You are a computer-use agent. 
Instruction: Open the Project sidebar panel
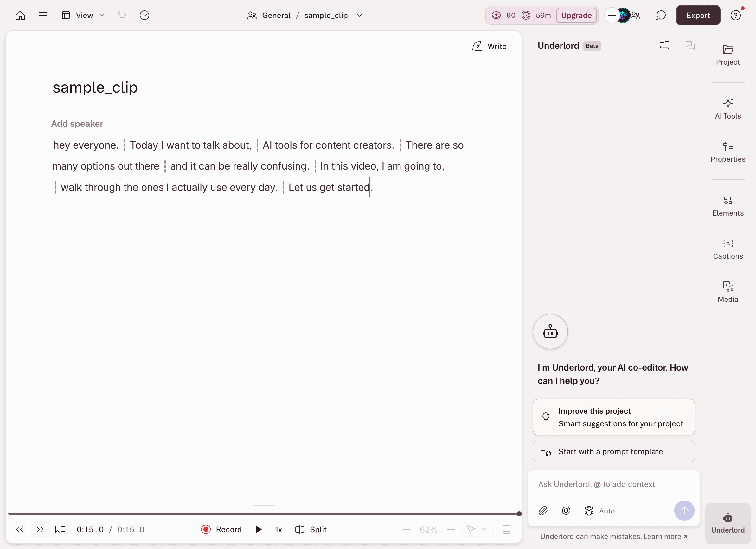[x=728, y=55]
